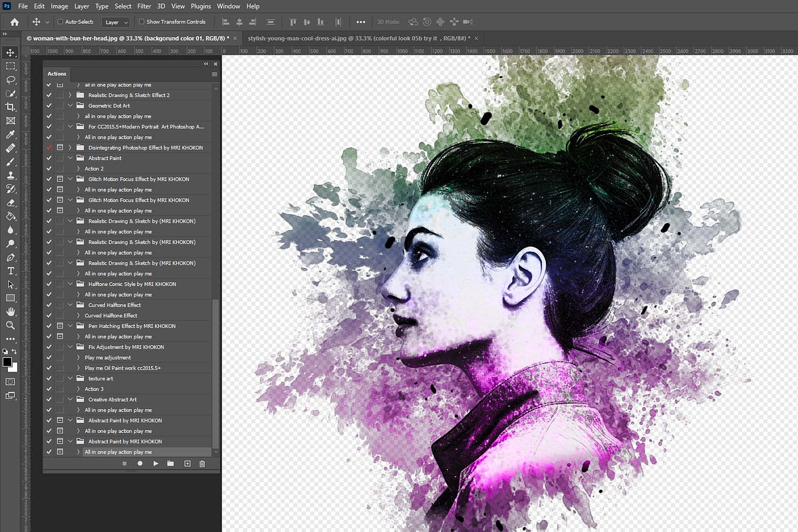Collapse the Halftone Comic Style set
The image size is (798, 532).
[x=70, y=284]
